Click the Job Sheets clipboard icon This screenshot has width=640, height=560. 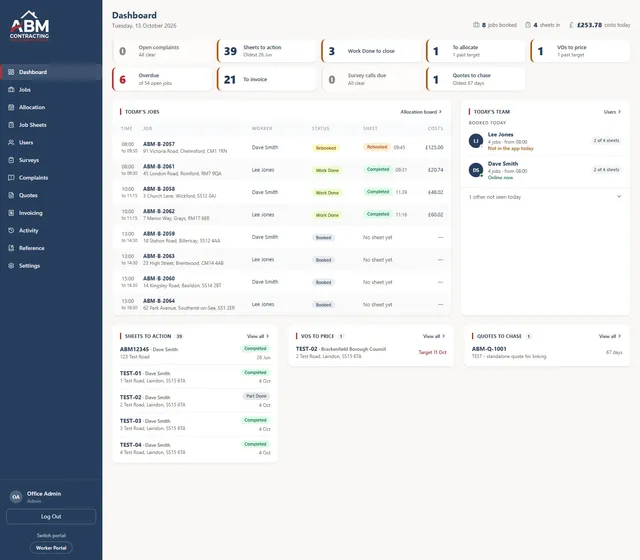click(11, 124)
